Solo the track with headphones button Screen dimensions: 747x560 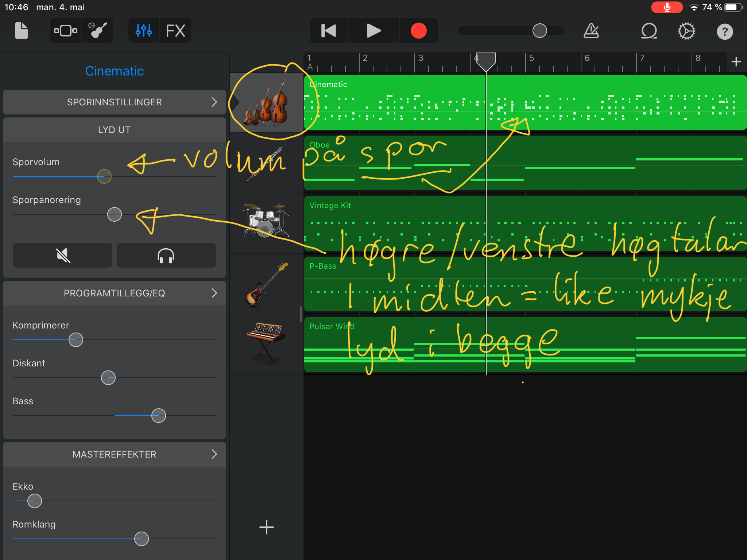(166, 255)
